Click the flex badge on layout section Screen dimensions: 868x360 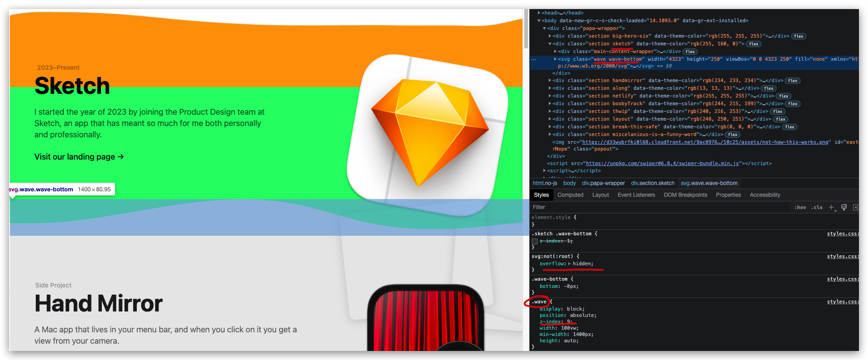[x=781, y=119]
